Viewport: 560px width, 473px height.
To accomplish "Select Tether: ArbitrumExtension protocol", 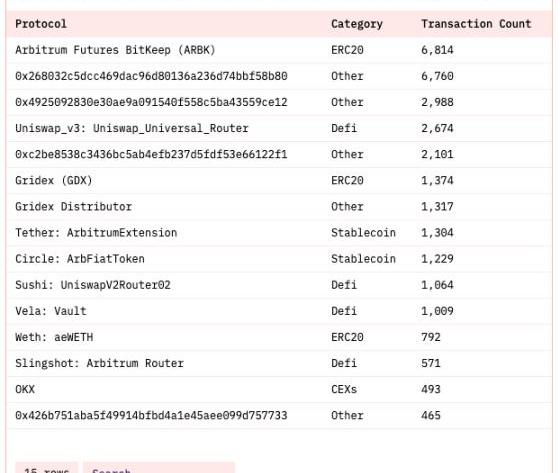I will coord(96,233).
